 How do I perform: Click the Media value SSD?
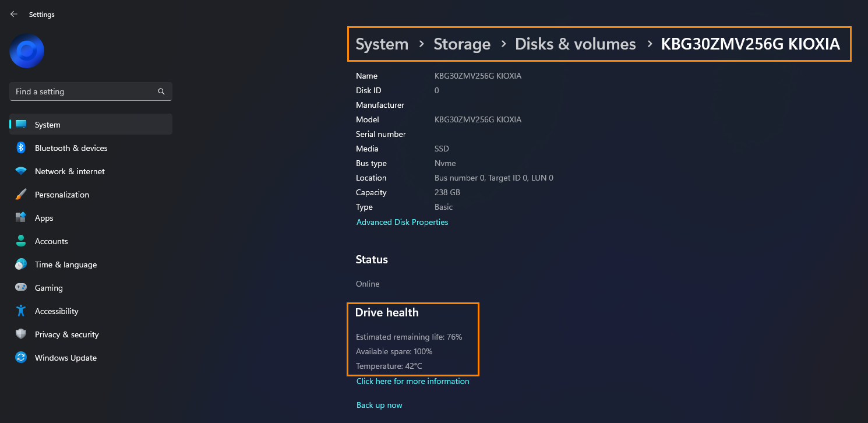click(442, 149)
